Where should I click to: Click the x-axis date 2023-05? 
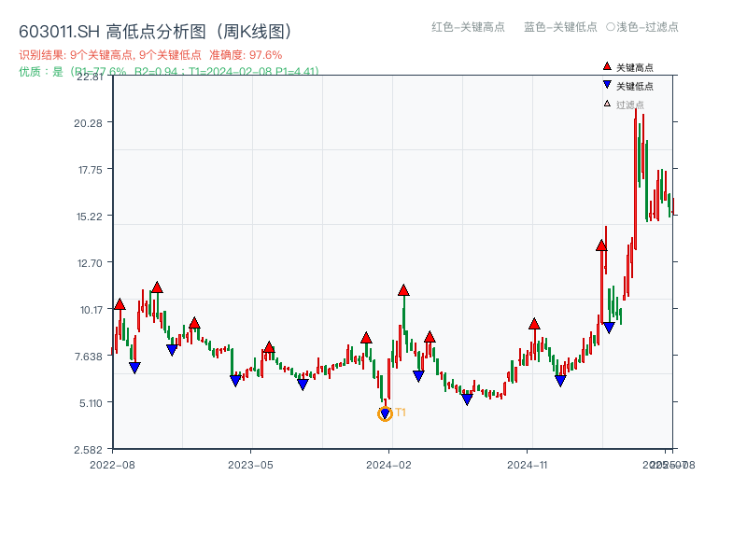tap(250, 465)
